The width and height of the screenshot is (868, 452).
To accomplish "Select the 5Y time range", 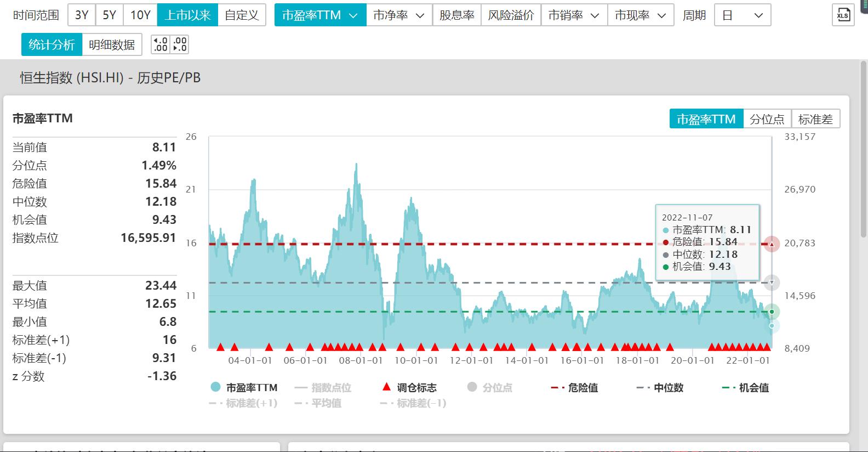I will tap(110, 15).
